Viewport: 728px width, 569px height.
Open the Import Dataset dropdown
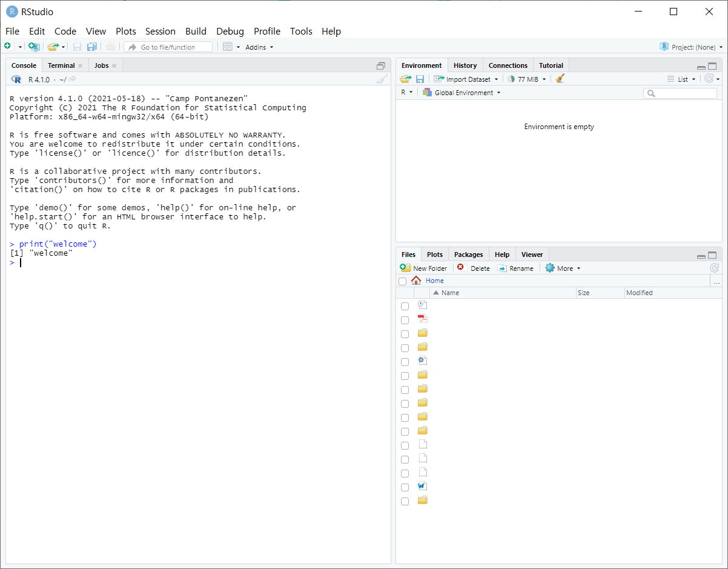click(x=466, y=79)
